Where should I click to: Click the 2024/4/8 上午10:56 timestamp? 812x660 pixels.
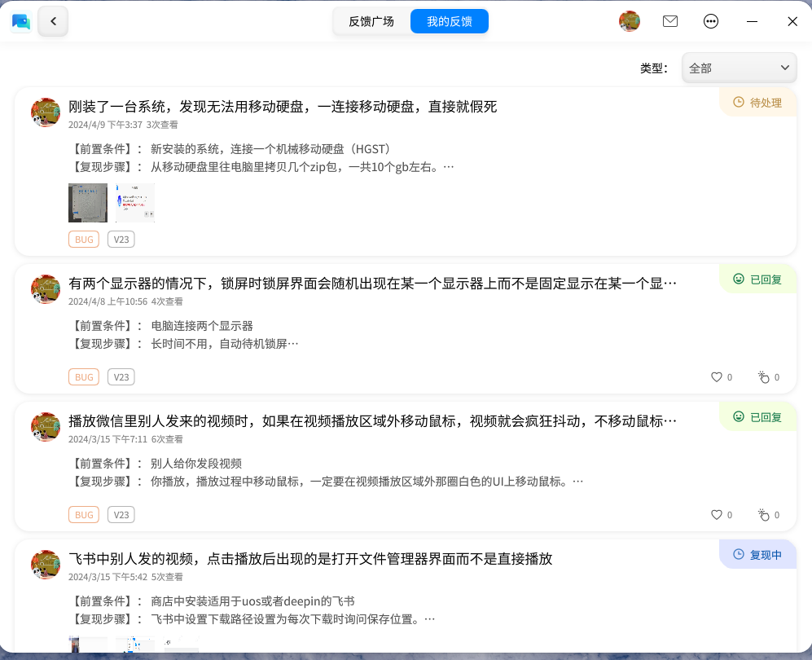(108, 301)
